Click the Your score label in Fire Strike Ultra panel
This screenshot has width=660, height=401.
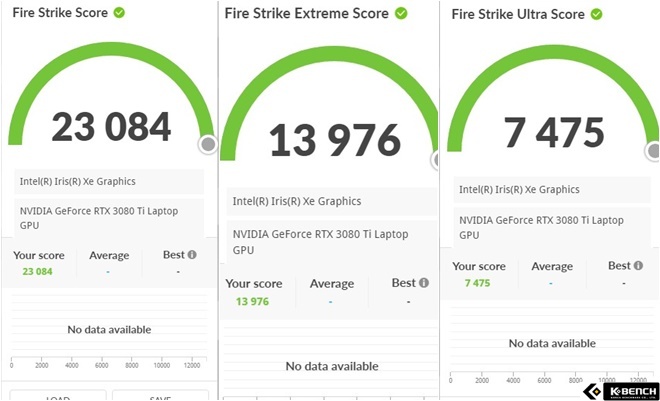point(479,266)
